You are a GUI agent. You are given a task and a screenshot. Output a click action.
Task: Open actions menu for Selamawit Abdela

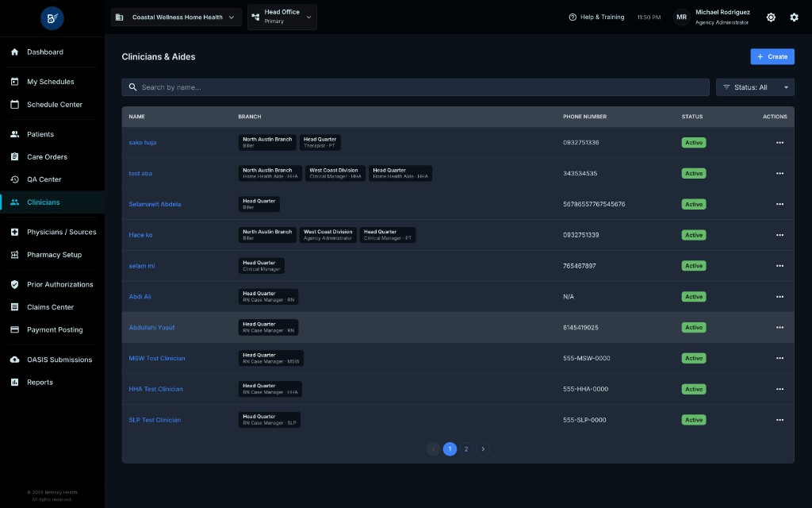tap(779, 204)
